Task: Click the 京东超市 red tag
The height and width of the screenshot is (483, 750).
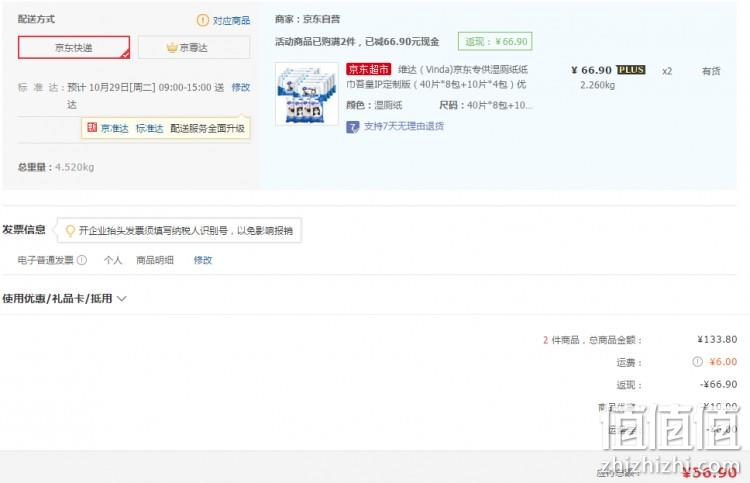Action: pos(369,69)
